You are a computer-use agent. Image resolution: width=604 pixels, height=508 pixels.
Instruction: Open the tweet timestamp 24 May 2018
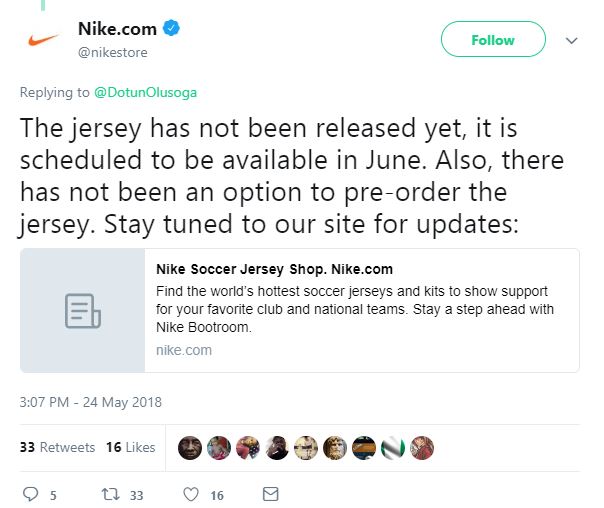91,403
